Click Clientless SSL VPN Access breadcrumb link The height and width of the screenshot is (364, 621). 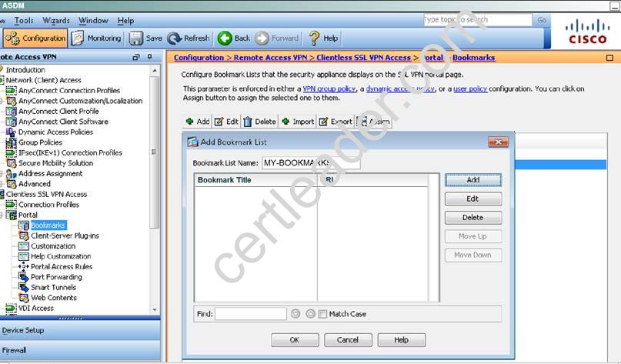click(363, 58)
